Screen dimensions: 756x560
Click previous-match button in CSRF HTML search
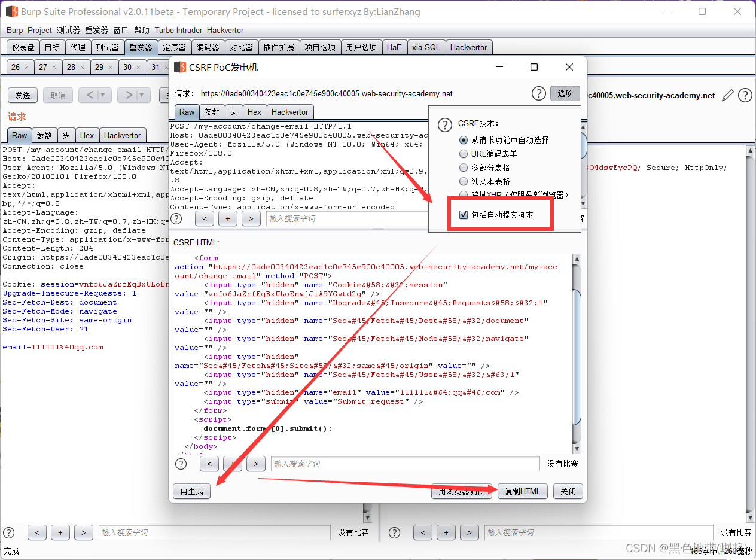tap(209, 464)
